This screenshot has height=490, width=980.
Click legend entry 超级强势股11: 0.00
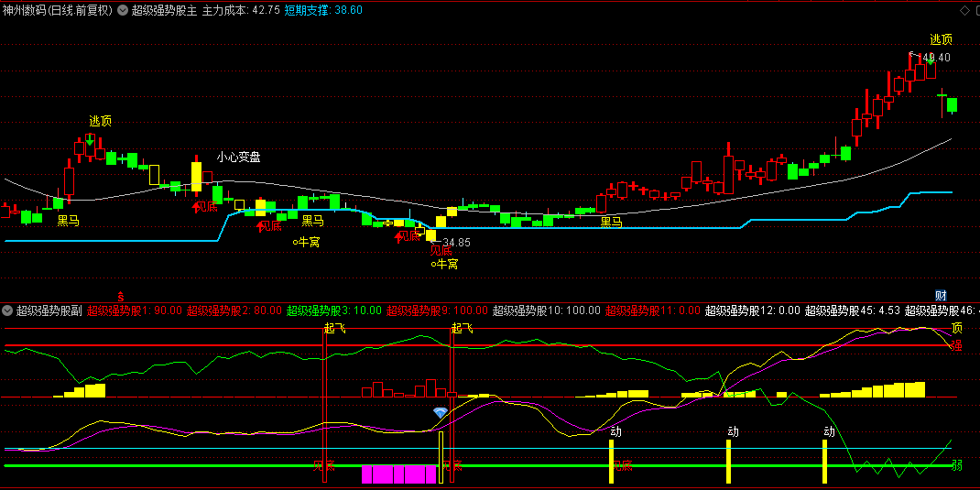coord(653,310)
